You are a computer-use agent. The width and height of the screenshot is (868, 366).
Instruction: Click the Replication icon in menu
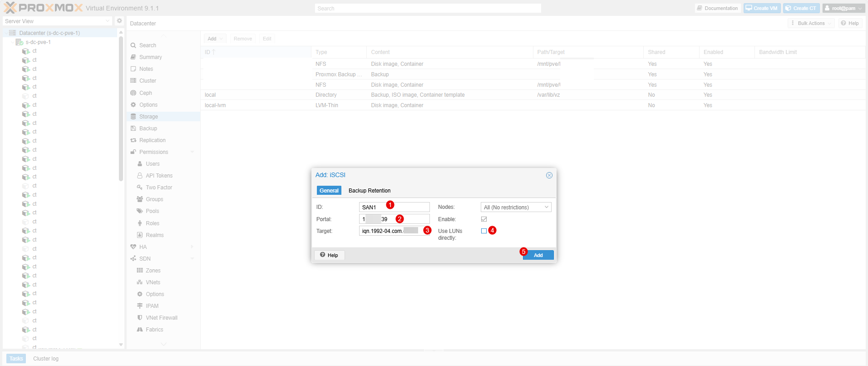[x=133, y=140]
